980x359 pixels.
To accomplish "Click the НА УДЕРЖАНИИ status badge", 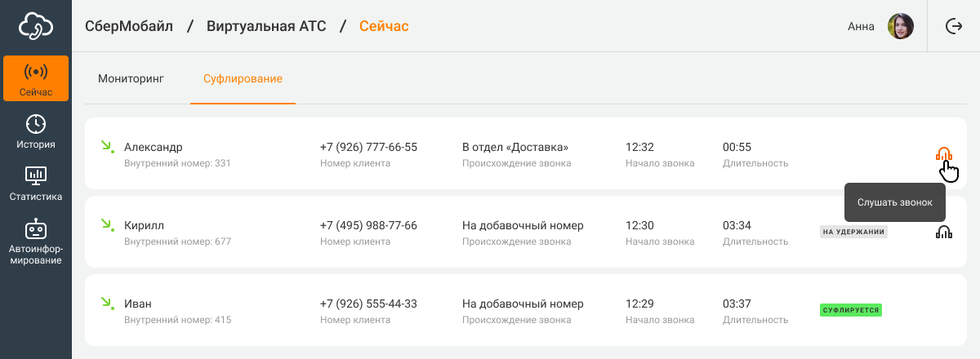I will tap(853, 232).
